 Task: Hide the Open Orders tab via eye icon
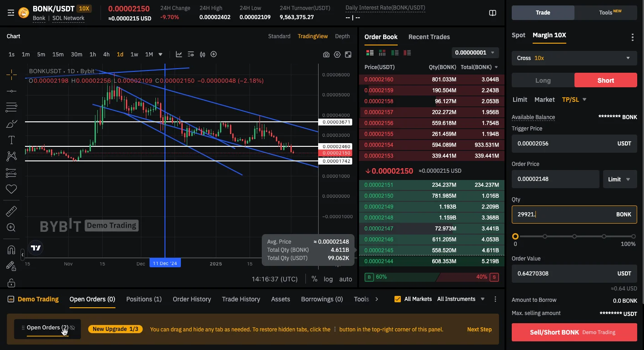(x=72, y=328)
